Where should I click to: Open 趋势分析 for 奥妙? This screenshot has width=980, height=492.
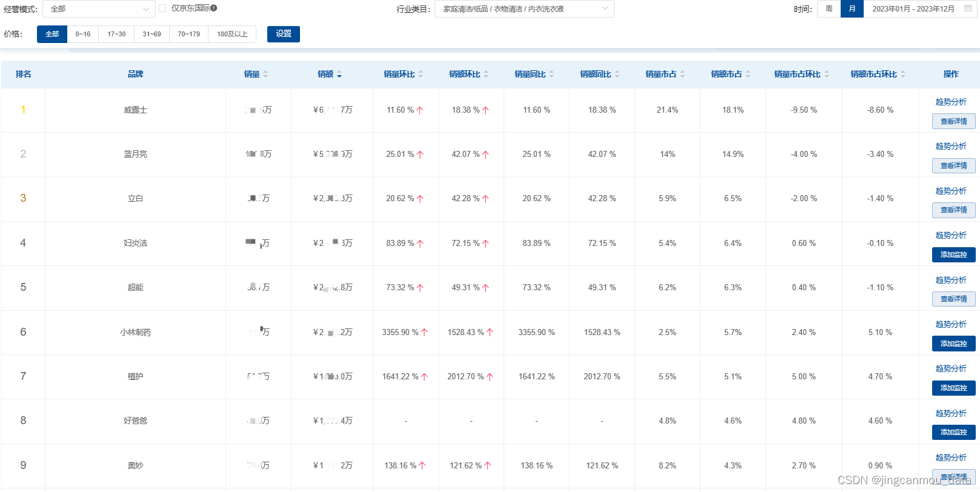951,457
